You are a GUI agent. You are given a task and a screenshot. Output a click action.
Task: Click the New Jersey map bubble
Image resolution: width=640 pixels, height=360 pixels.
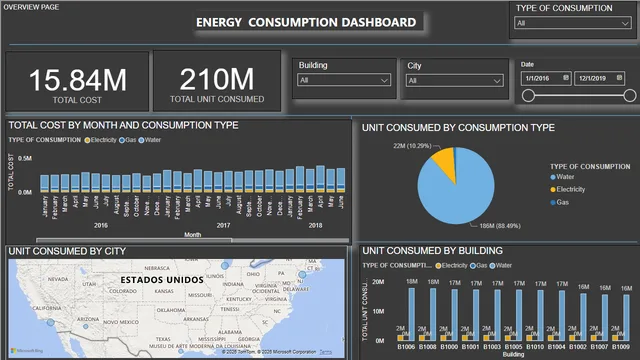point(302,274)
